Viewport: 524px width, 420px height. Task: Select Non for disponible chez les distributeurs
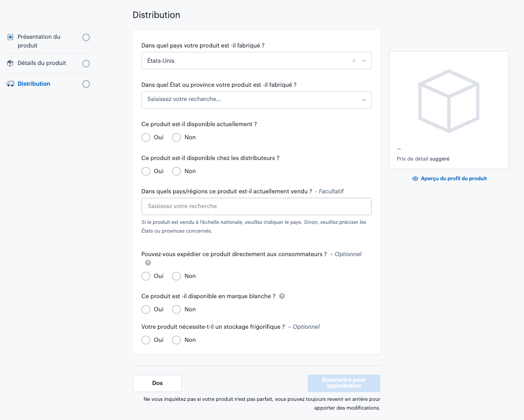point(176,171)
